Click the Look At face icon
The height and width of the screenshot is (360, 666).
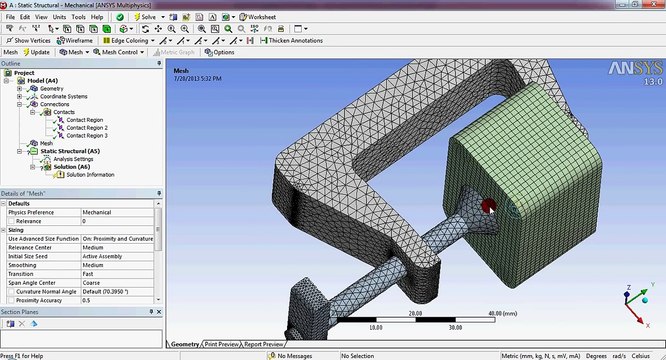[268, 29]
